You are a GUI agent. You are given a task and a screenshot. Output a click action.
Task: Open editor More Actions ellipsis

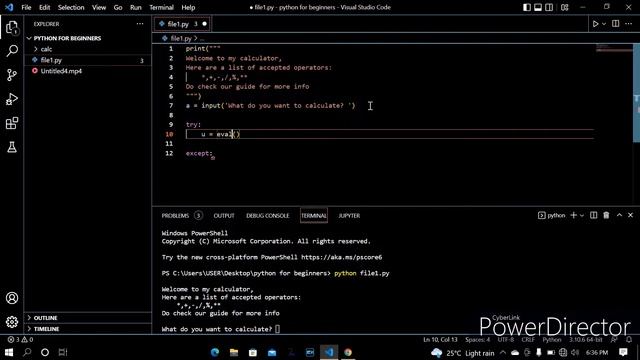pyautogui.click(x=629, y=24)
